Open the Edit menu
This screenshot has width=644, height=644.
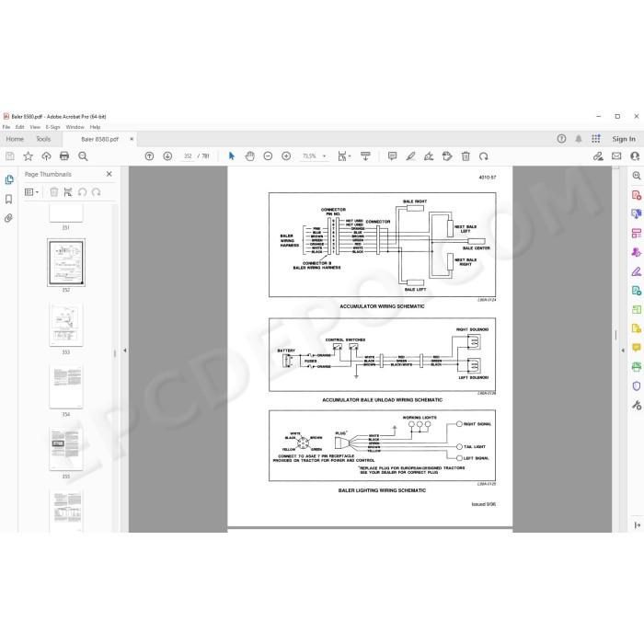pyautogui.click(x=19, y=127)
